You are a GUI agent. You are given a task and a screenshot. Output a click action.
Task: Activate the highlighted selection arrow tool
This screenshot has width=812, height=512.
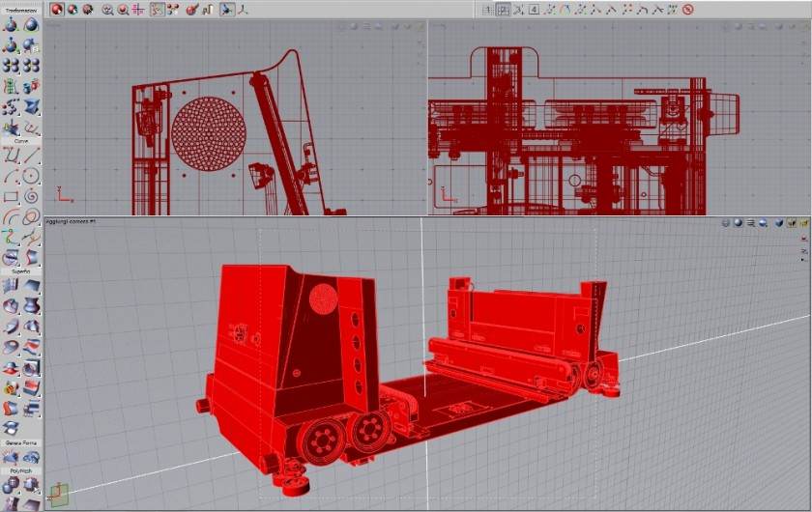(x=226, y=9)
